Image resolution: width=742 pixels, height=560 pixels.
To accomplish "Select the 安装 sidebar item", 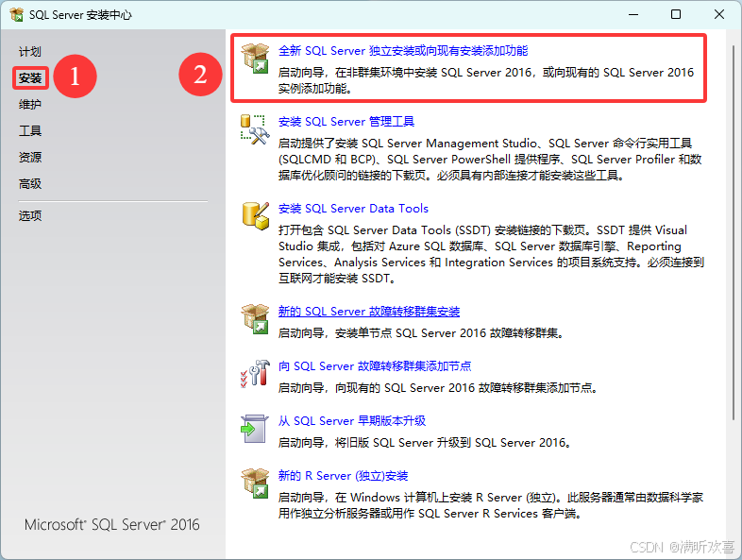I will tap(30, 77).
